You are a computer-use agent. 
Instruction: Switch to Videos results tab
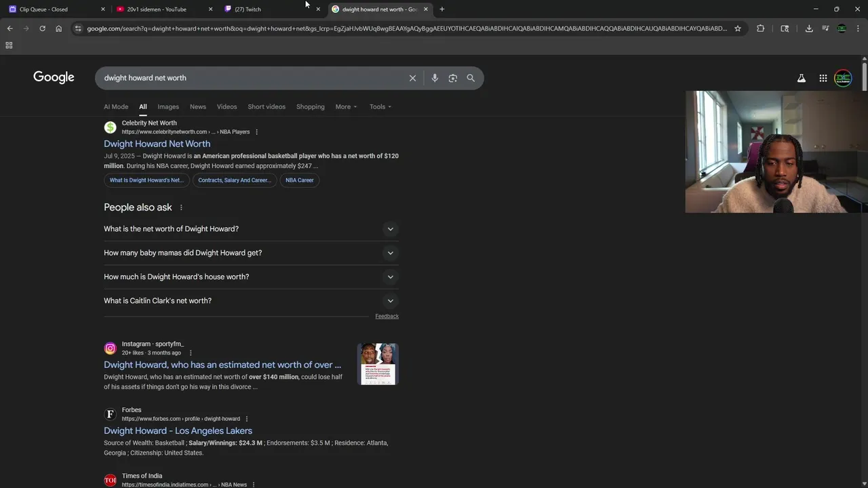click(226, 106)
